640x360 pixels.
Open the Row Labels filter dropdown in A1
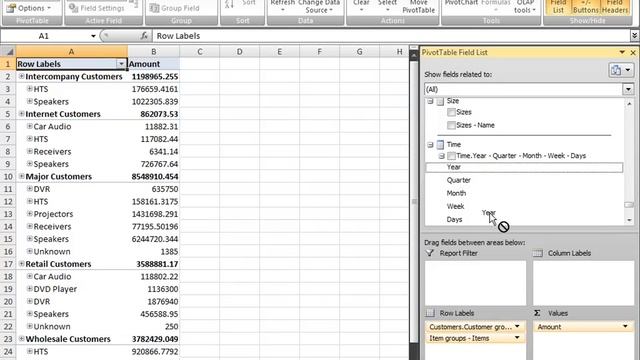click(121, 64)
